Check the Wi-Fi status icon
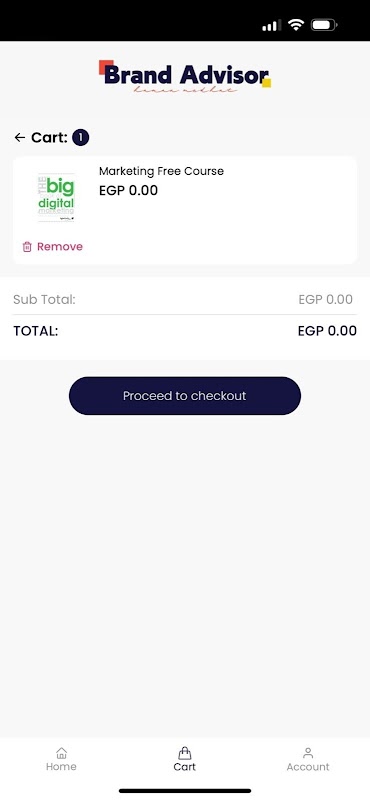The width and height of the screenshot is (370, 800). [x=295, y=24]
